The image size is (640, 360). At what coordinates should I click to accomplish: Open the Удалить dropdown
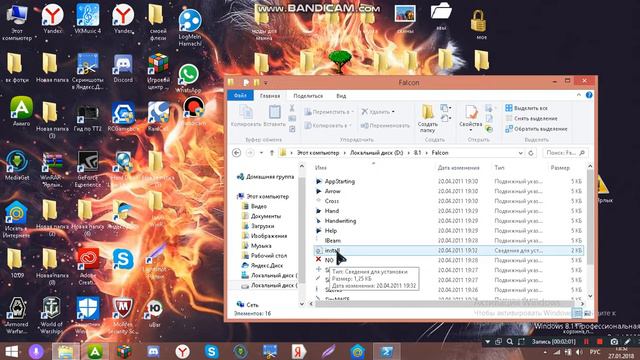point(378,111)
